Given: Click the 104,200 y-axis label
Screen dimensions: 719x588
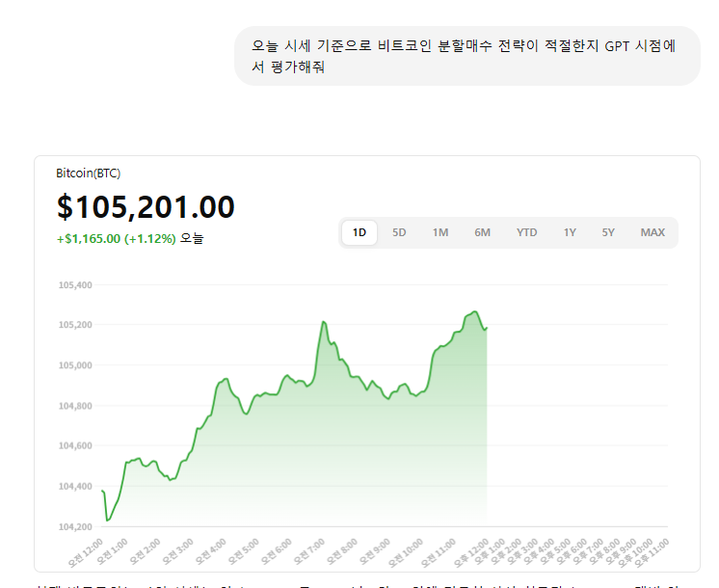Looking at the screenshot, I should 75,527.
